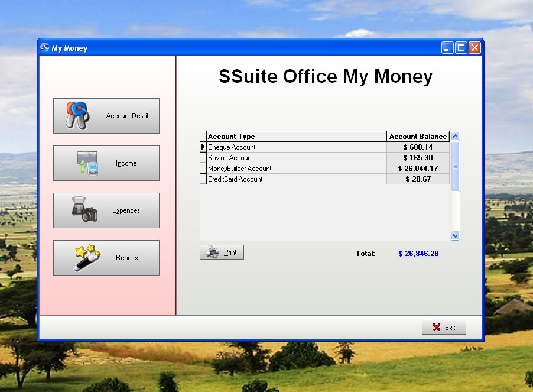Open Account Detail with the keys icon
533x392 pixels.
(x=78, y=116)
